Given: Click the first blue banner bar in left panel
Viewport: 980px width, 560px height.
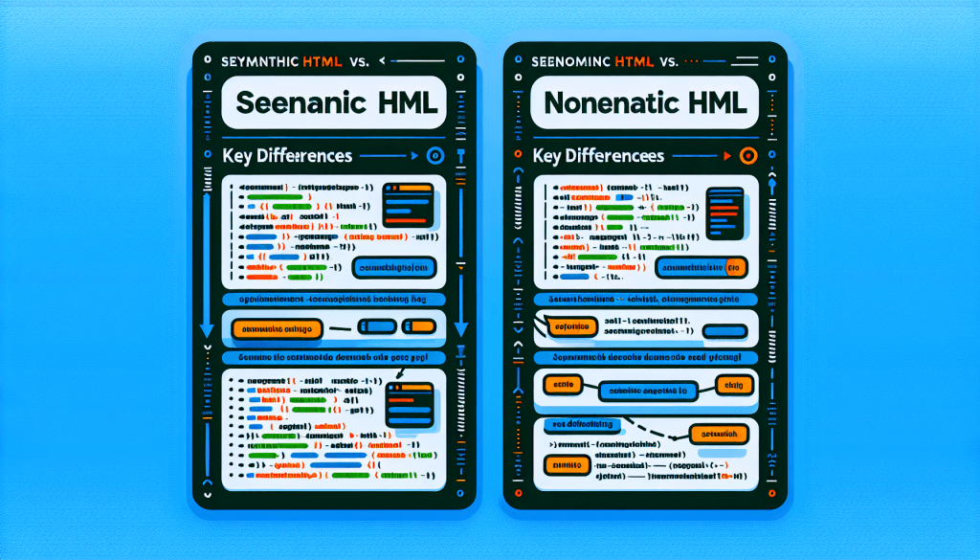Looking at the screenshot, I should [334, 299].
